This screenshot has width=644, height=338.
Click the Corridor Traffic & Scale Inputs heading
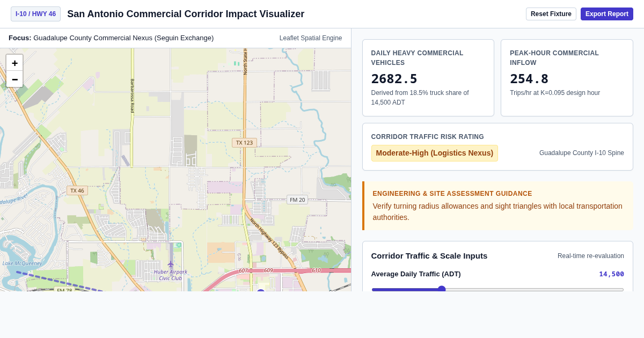pyautogui.click(x=429, y=256)
